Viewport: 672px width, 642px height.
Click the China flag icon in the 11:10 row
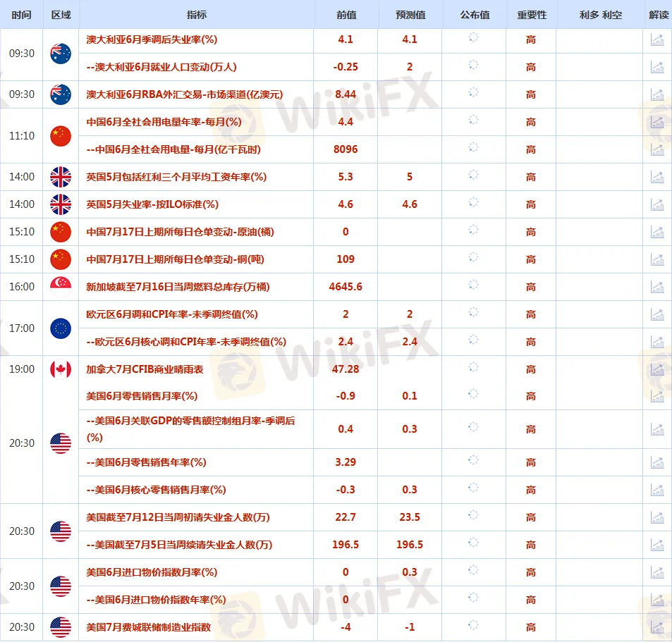61,136
